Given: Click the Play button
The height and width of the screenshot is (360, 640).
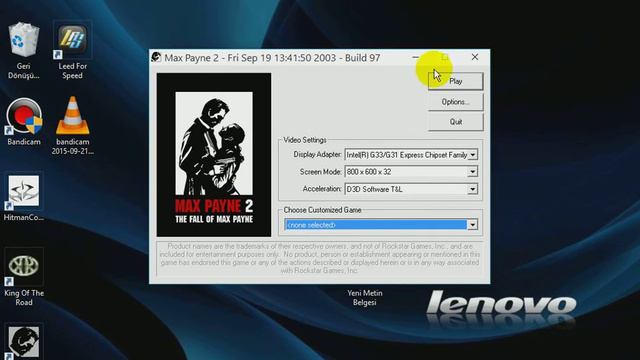Looking at the screenshot, I should (x=456, y=81).
